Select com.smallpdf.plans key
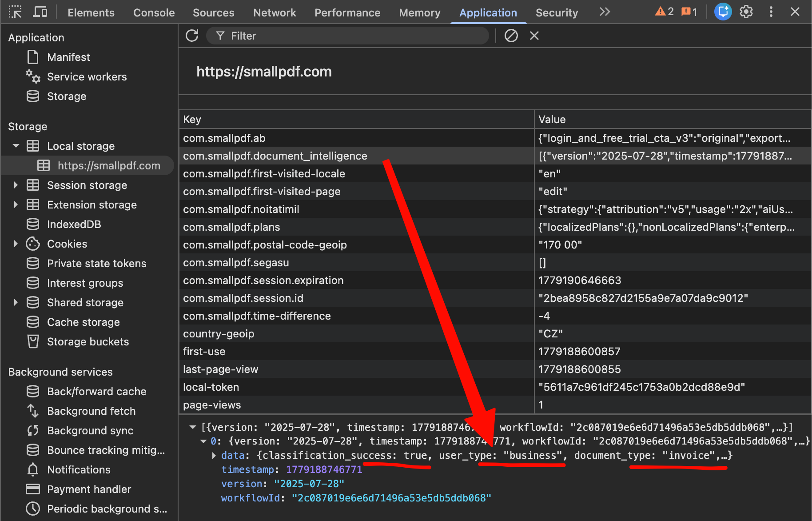This screenshot has width=812, height=521. pyautogui.click(x=231, y=227)
